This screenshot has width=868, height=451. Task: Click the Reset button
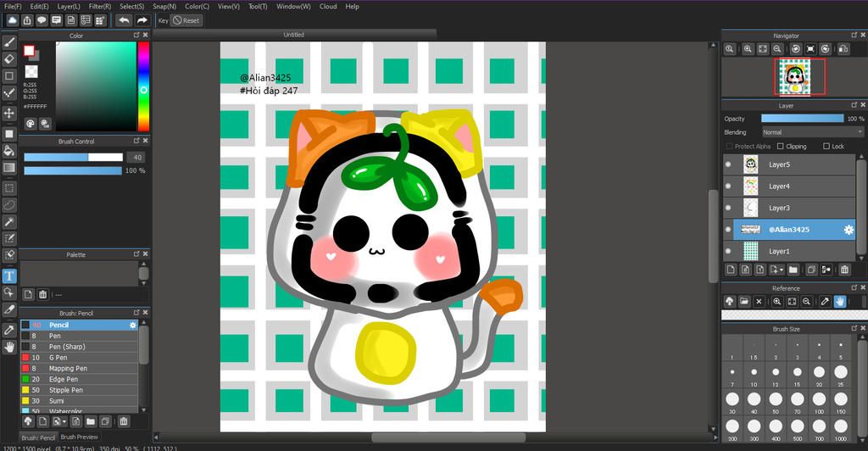(x=186, y=20)
